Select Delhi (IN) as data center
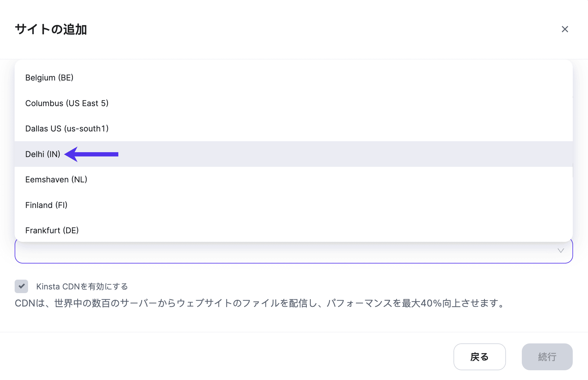 [x=43, y=154]
